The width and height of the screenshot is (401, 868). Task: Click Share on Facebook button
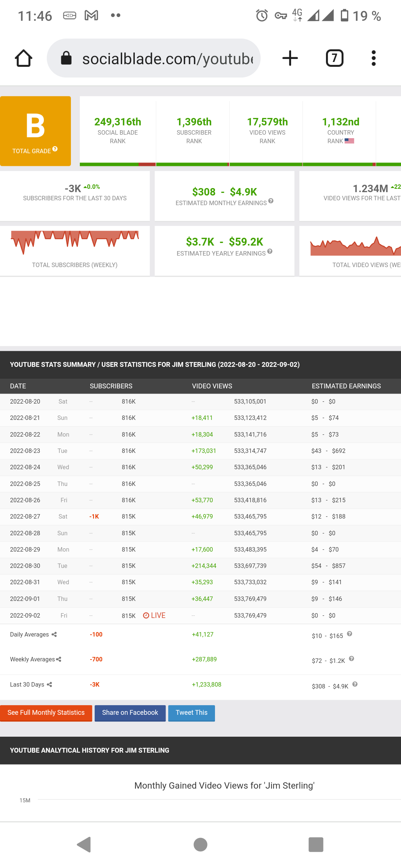pos(130,713)
